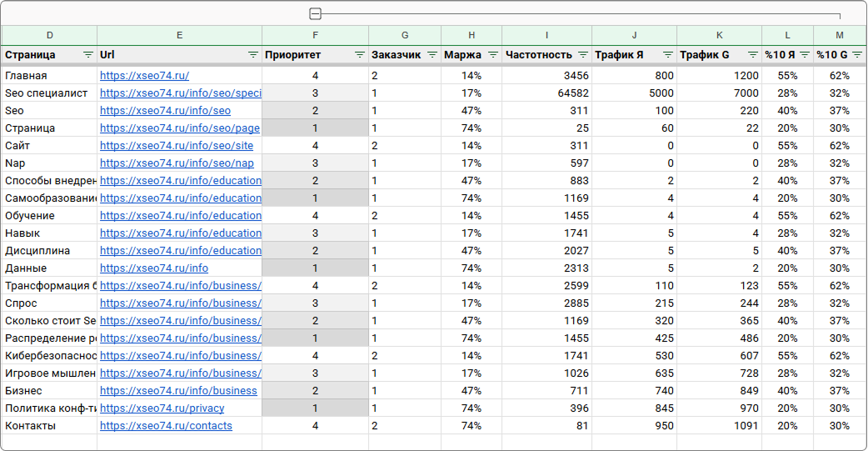Select Трафик G cell 7000
Viewport: 868px width, 451px height.
click(x=719, y=93)
